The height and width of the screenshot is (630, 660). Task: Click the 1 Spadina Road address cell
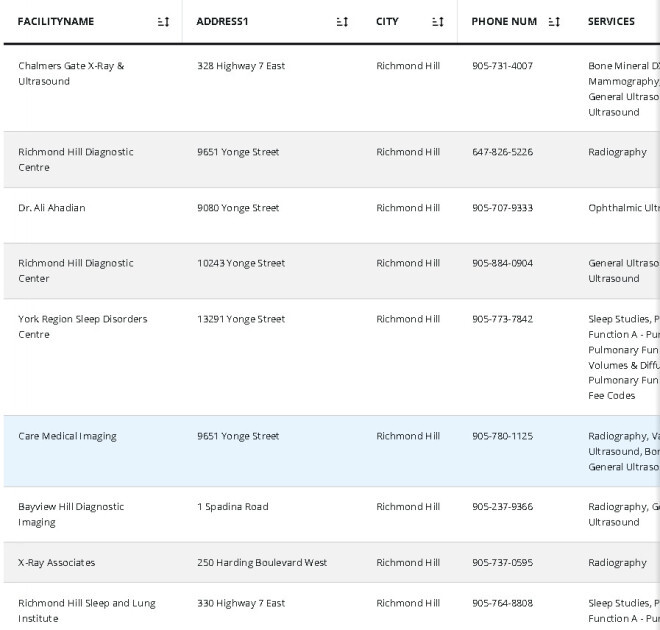pos(233,507)
